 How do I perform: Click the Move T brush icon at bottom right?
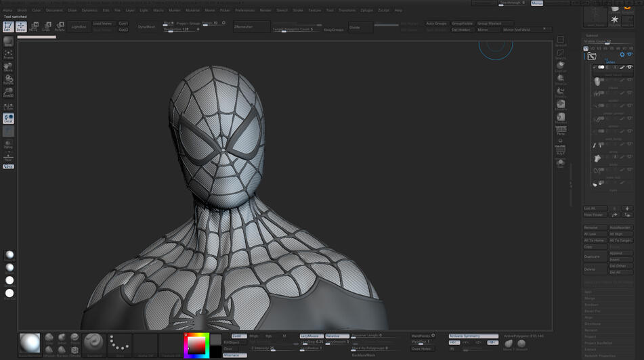[509, 344]
